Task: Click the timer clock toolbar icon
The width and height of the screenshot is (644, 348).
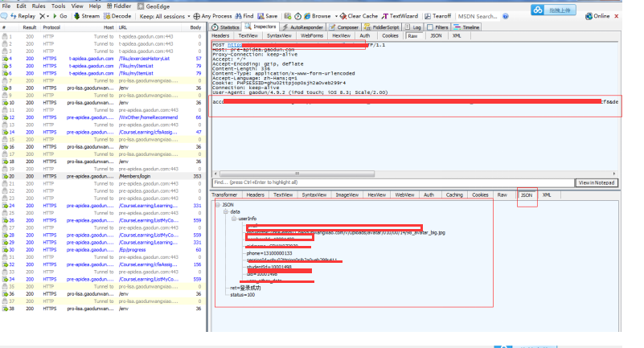Action: pyautogui.click(x=297, y=16)
